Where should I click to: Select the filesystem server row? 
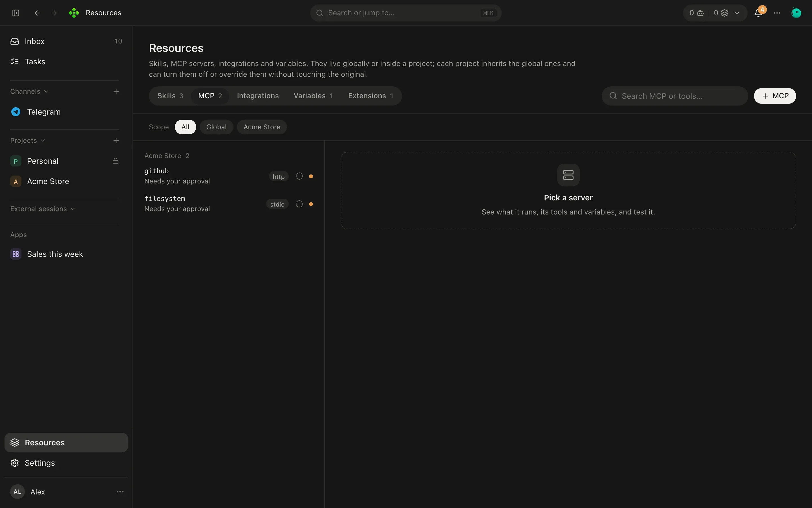click(229, 203)
